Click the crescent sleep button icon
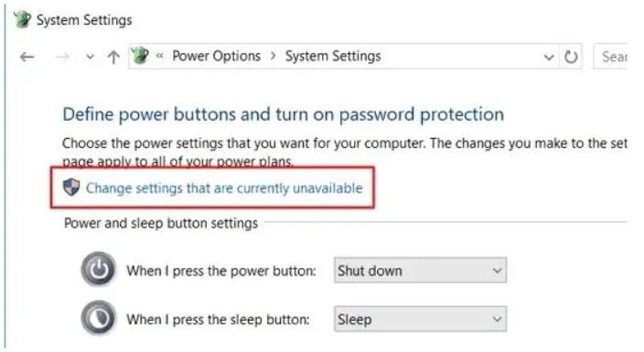Screen dimensions: 644x352 tap(99, 318)
